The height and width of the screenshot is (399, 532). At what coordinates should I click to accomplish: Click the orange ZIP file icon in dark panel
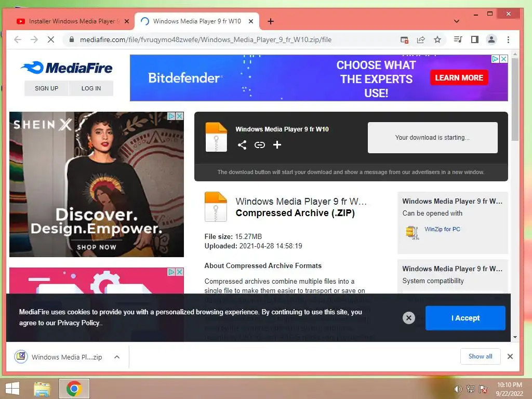(216, 137)
